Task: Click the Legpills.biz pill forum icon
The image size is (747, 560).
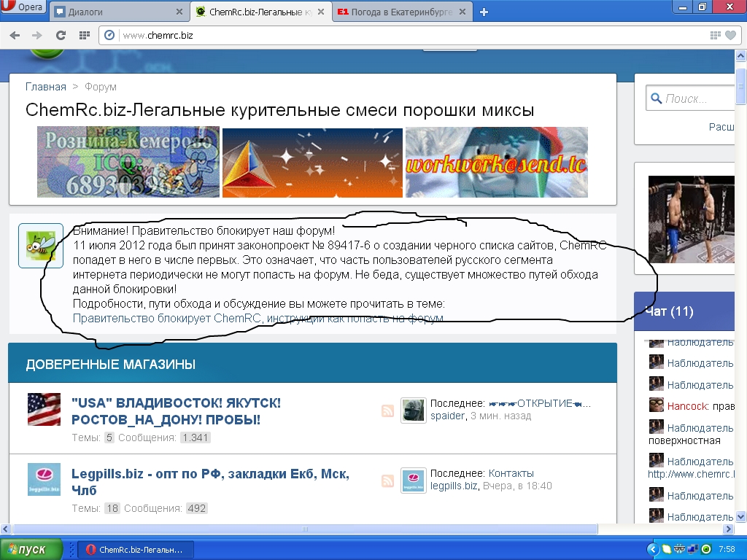Action: point(44,480)
